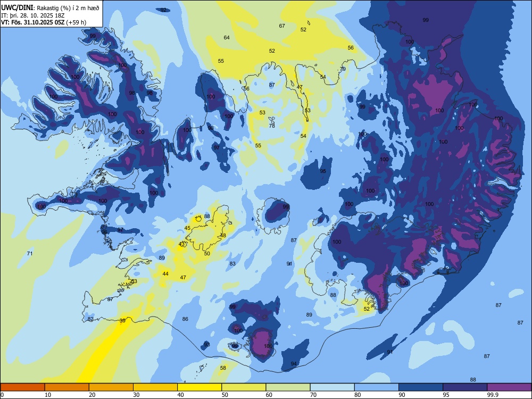This screenshot has width=532, height=399.
Task: Select the map value 64
Action: [x=227, y=37]
